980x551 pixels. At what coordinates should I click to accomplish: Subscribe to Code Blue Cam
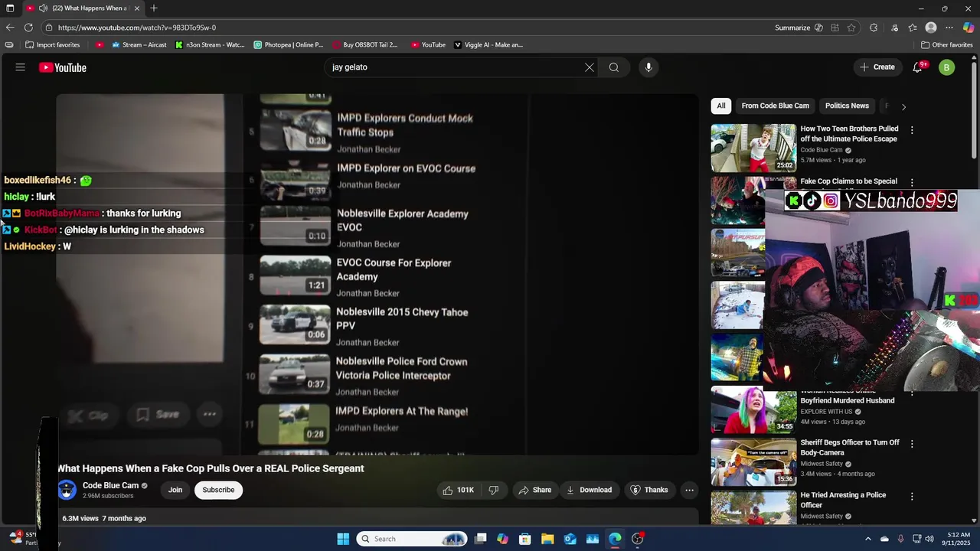coord(218,490)
